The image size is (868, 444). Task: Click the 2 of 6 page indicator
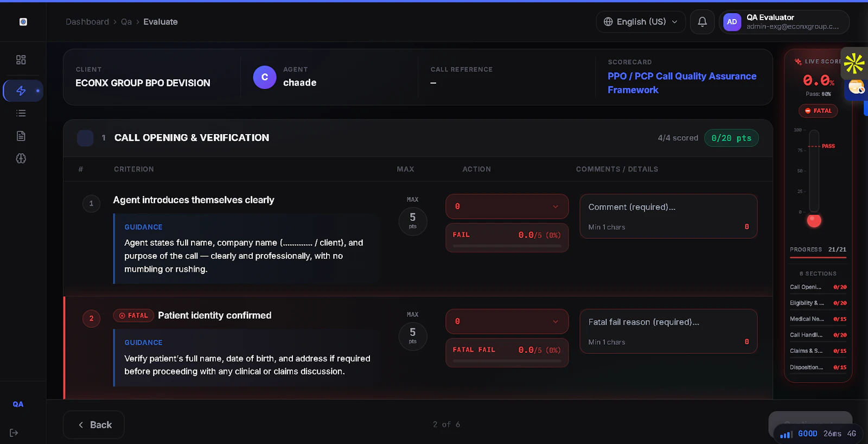click(446, 424)
